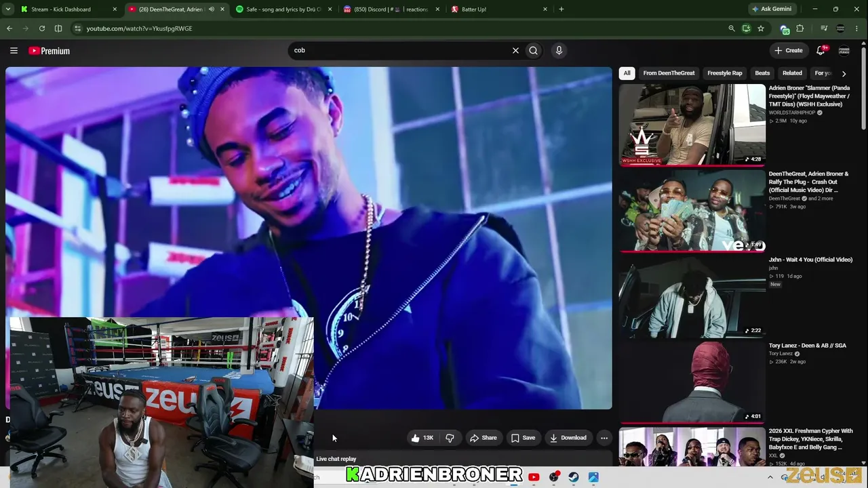Viewport: 868px width, 488px height.
Task: Close the Discord tab
Action: coord(437,9)
